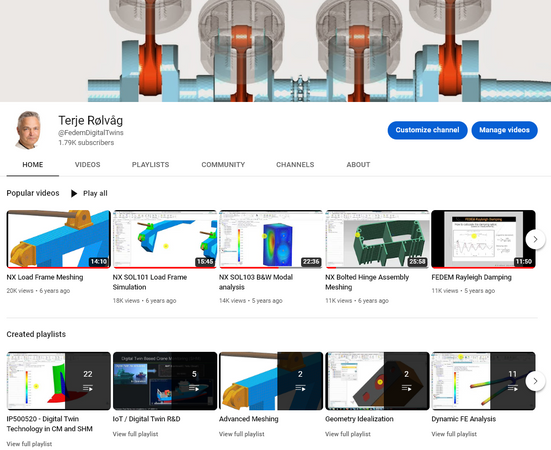This screenshot has height=450, width=551.
Task: Click the engine crankshaft channel banner image
Action: 276,51
